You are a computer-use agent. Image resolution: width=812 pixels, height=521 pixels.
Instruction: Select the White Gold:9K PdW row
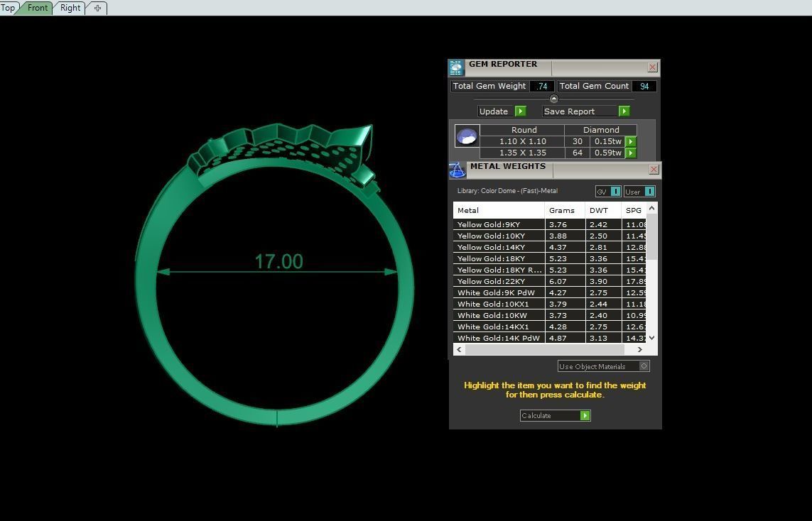click(550, 293)
